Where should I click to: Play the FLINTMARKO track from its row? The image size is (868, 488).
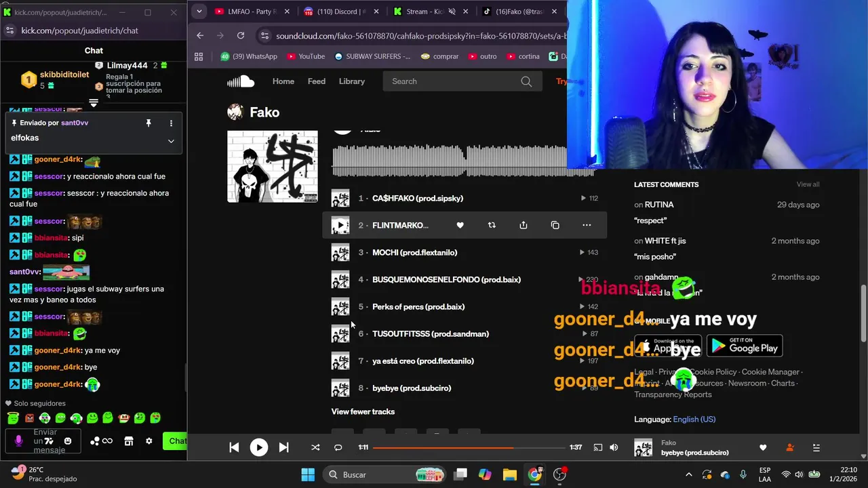(340, 225)
